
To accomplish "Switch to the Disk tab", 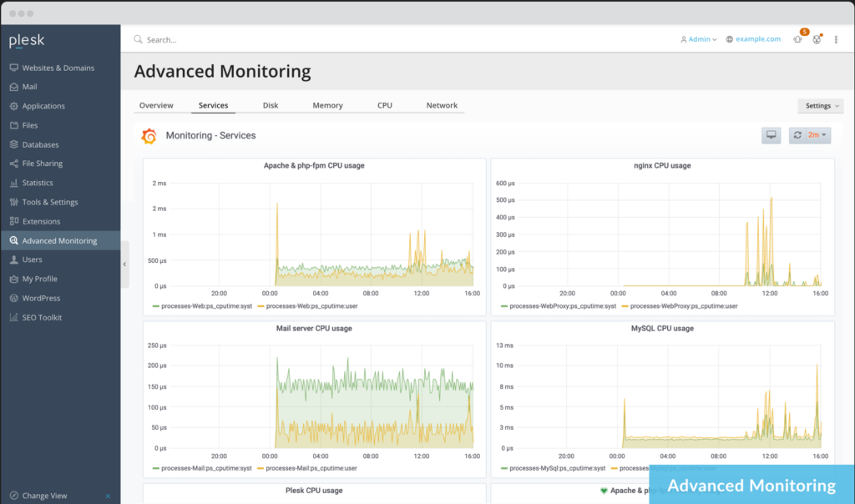I will pos(271,105).
